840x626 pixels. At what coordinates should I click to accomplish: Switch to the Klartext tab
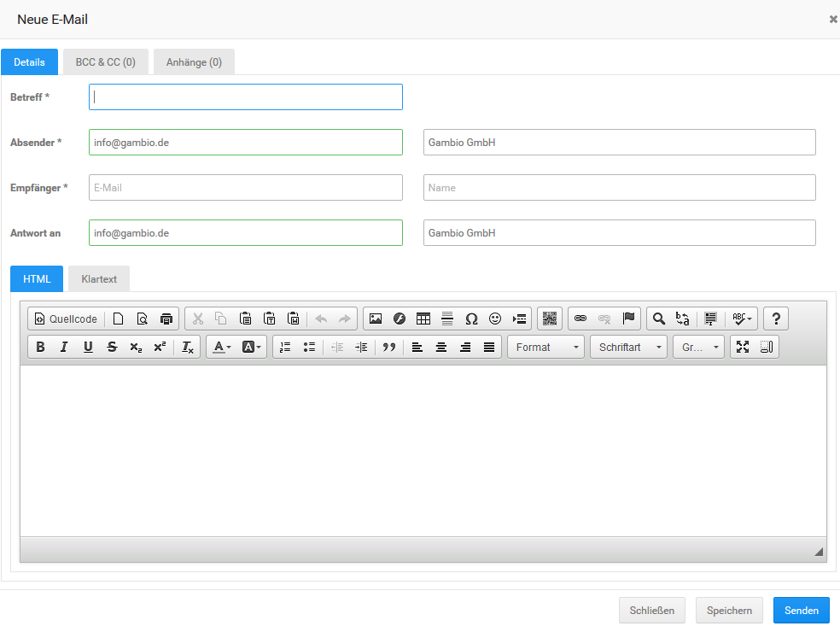point(99,278)
